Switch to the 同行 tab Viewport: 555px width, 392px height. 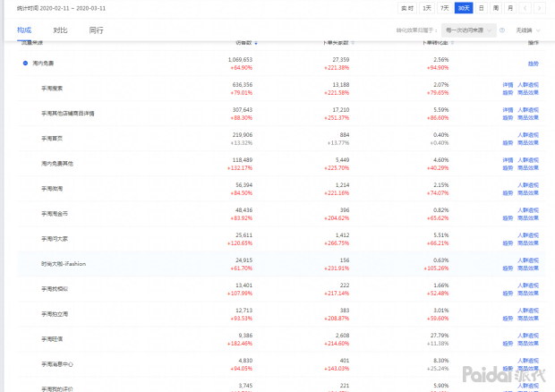pyautogui.click(x=97, y=30)
